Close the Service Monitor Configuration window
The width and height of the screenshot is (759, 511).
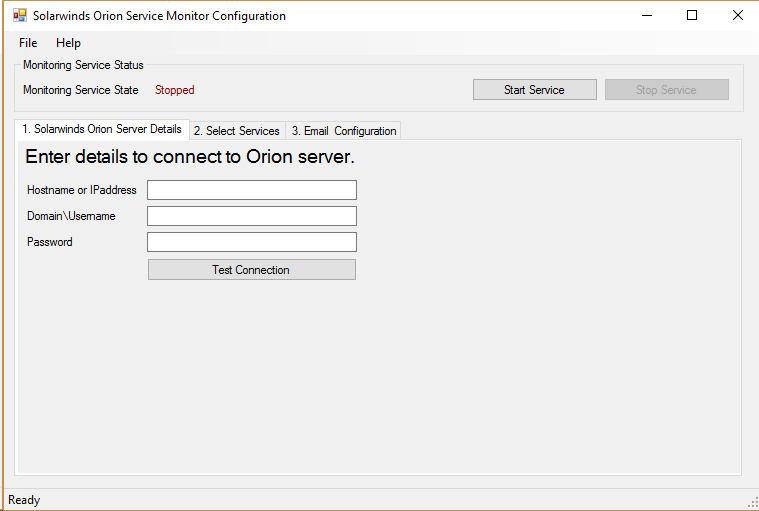[738, 15]
